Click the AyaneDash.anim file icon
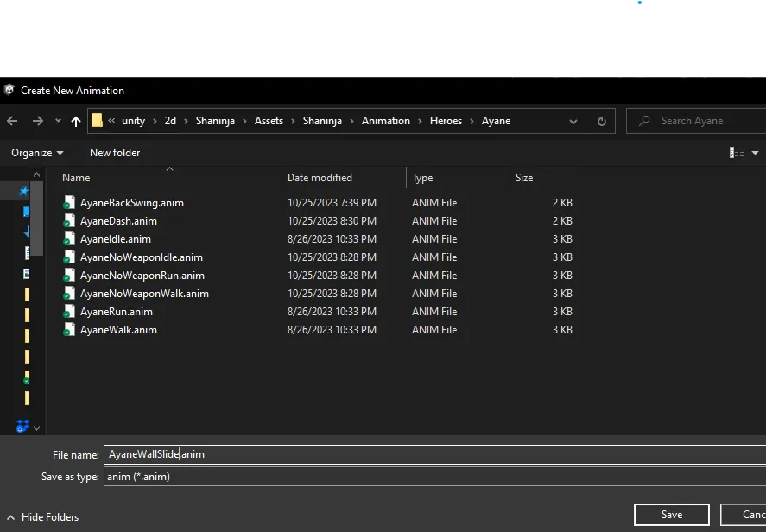This screenshot has height=532, width=766. click(x=69, y=221)
